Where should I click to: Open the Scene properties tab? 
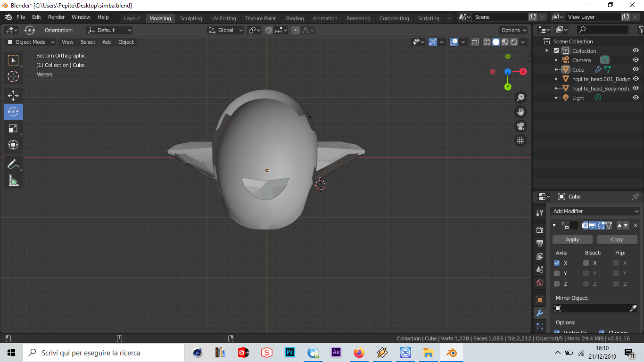[x=540, y=270]
